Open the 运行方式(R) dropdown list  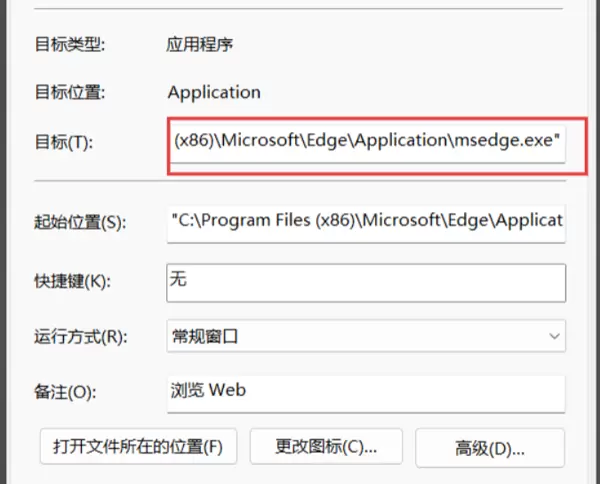point(367,336)
